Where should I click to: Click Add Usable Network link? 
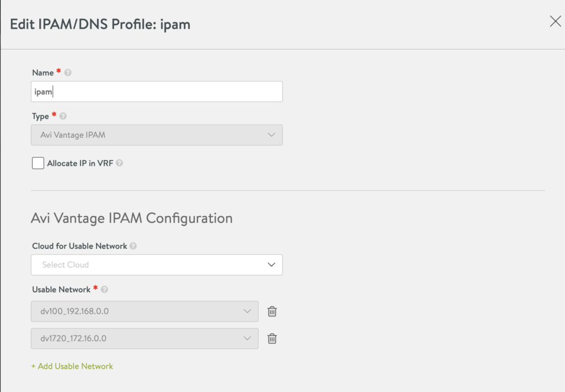72,366
